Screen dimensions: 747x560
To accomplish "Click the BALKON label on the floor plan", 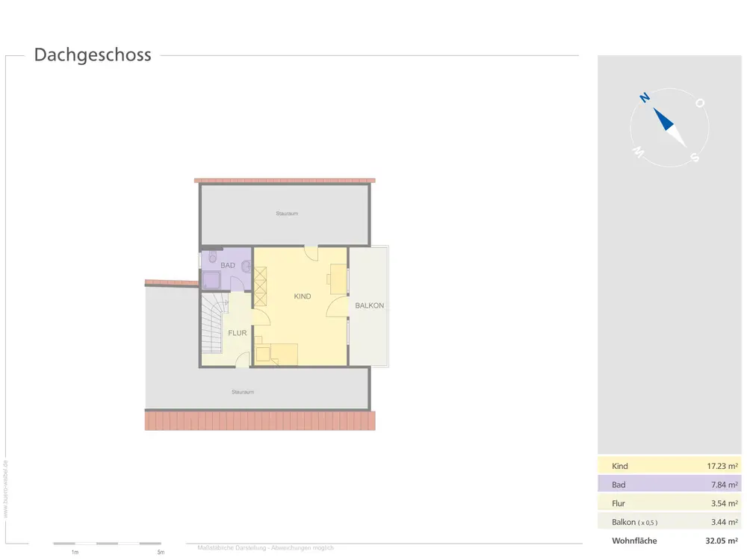I will [x=369, y=305].
